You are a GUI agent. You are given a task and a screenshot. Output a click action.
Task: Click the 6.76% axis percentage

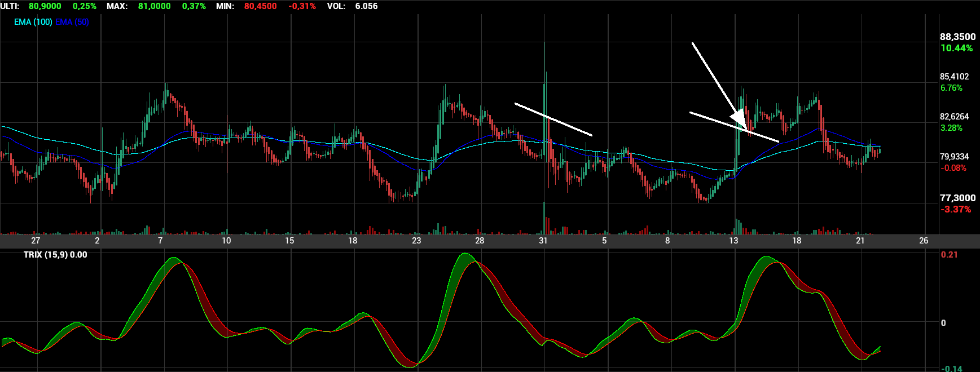click(951, 88)
